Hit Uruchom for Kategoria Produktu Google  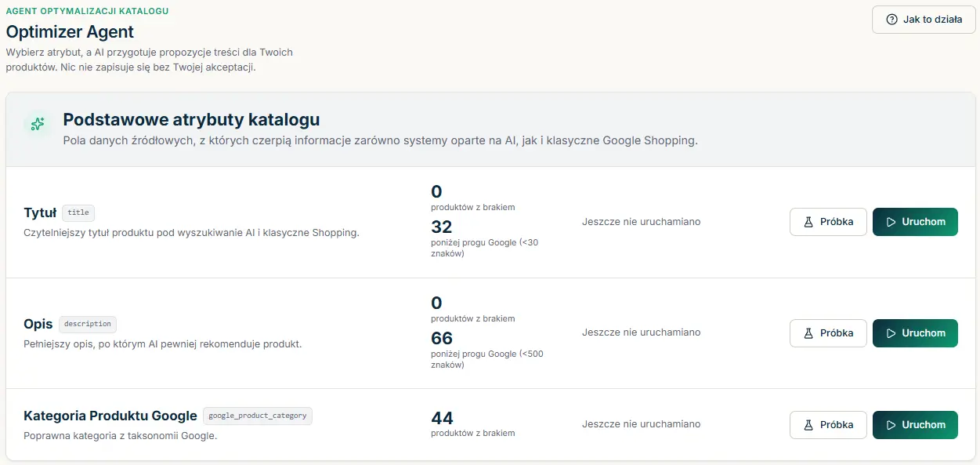tap(915, 425)
